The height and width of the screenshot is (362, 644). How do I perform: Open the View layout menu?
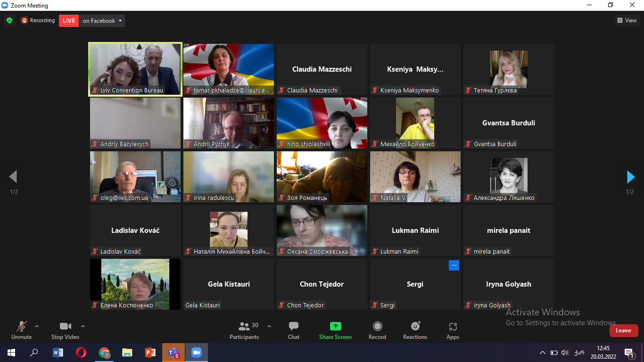[627, 20]
